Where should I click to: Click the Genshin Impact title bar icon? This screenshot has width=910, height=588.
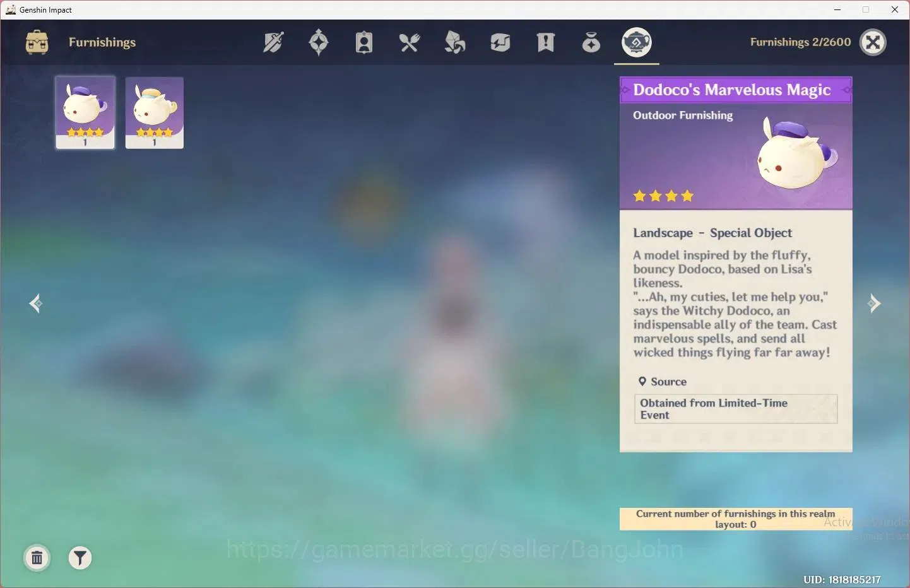(x=10, y=9)
